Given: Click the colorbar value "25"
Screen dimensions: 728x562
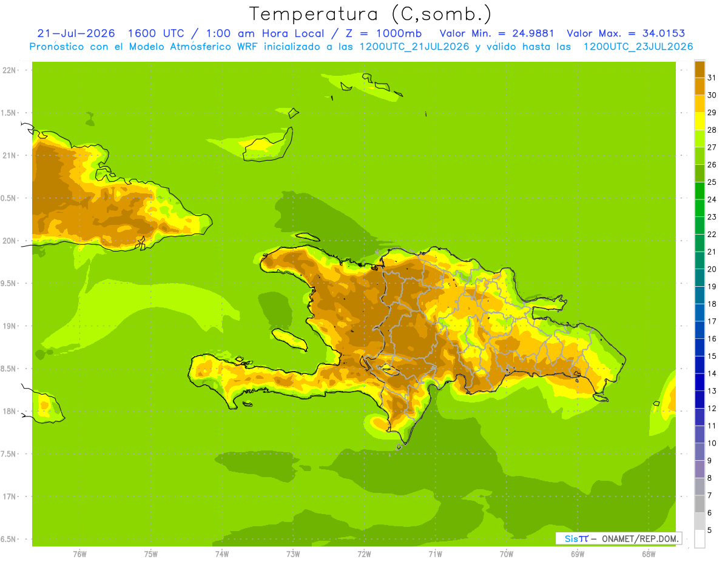Looking at the screenshot, I should click(x=712, y=182).
